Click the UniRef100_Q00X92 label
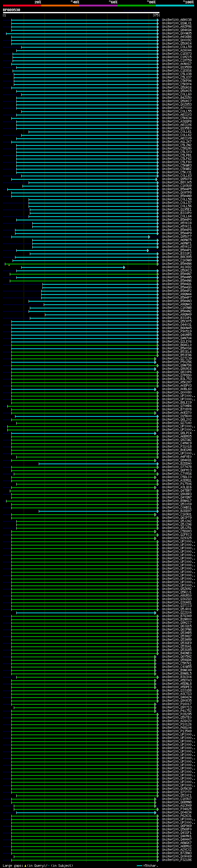Image resolution: width=197 pixels, height=868 pixels. pos(177,40)
